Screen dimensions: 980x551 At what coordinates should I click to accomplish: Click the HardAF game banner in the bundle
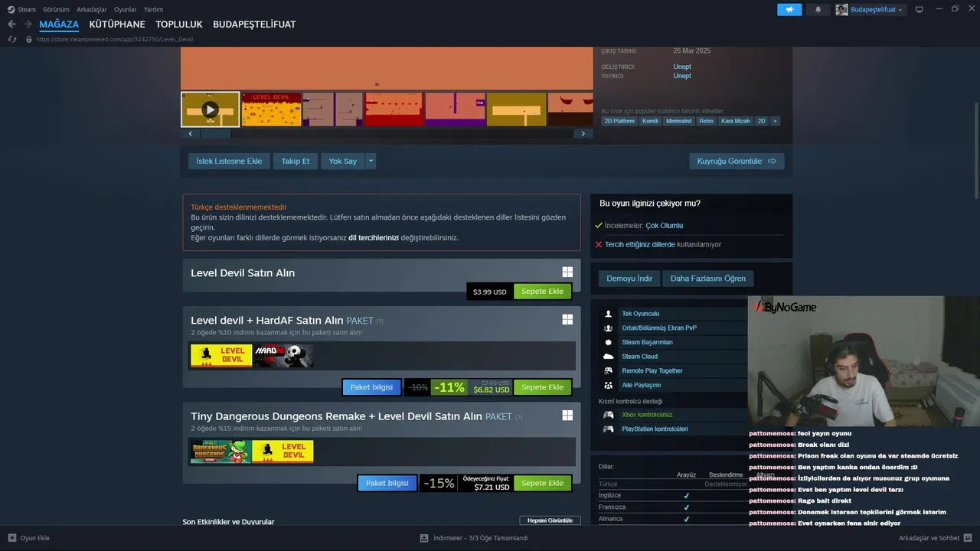283,356
